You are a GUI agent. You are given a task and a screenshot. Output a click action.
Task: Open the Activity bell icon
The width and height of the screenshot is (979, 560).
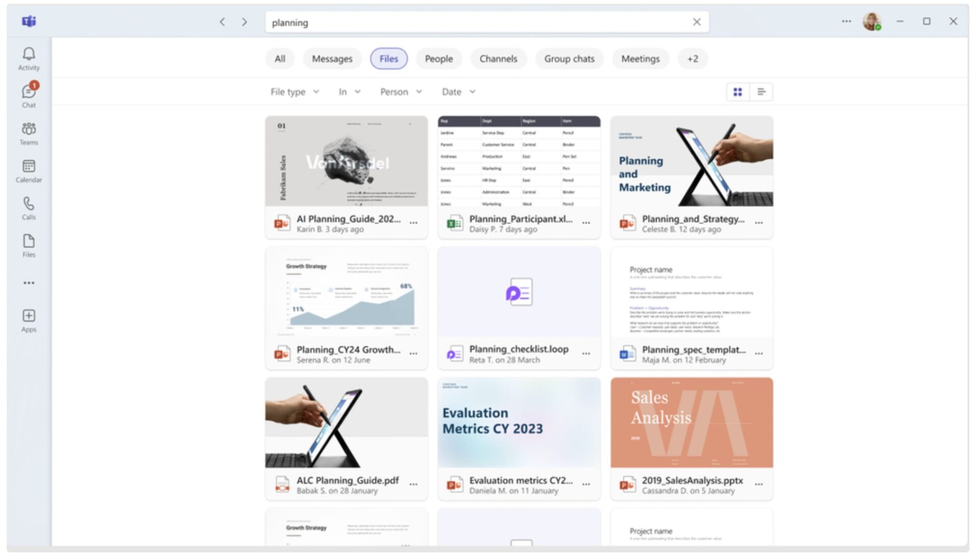pyautogui.click(x=29, y=59)
